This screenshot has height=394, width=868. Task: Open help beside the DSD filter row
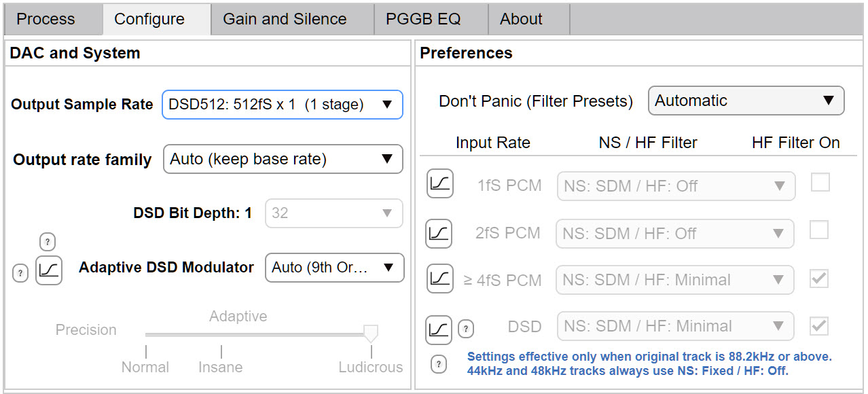click(x=466, y=327)
